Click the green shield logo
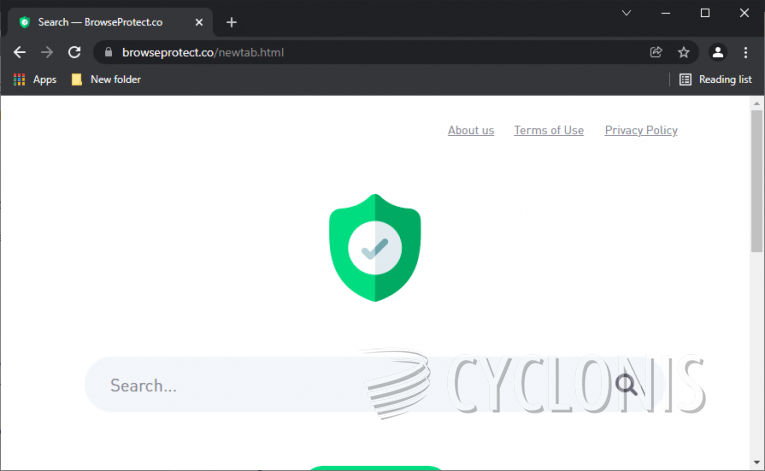 coord(375,247)
